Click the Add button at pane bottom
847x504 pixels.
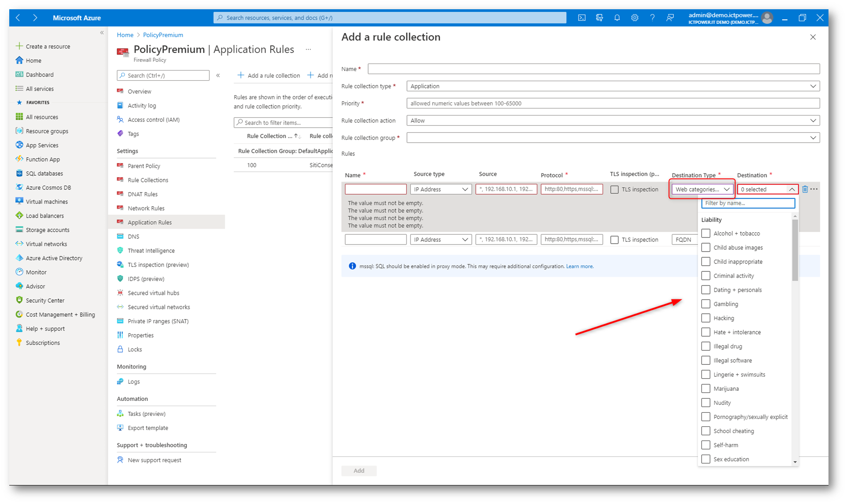point(359,471)
